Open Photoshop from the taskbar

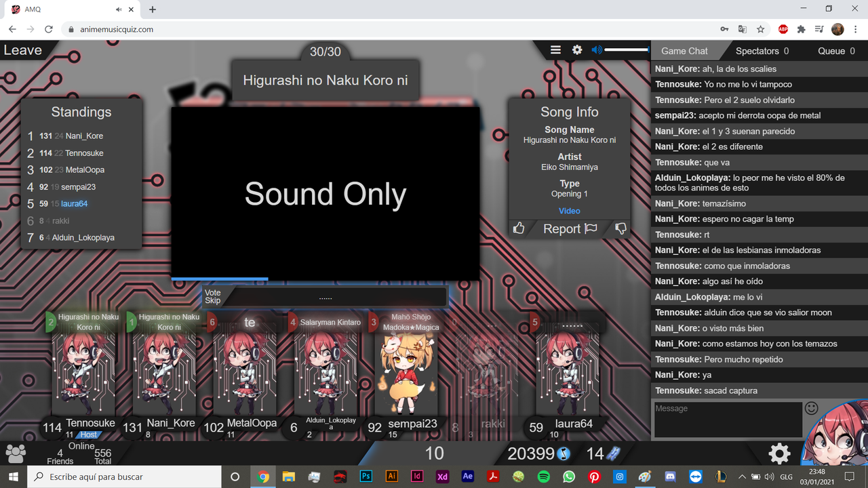[366, 476]
